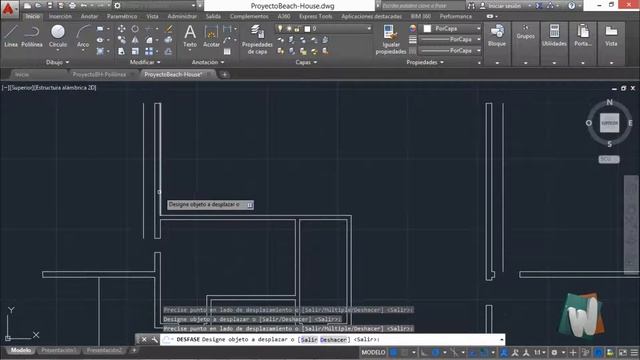
Task: Click the Salir option in command line
Action: coord(309,340)
